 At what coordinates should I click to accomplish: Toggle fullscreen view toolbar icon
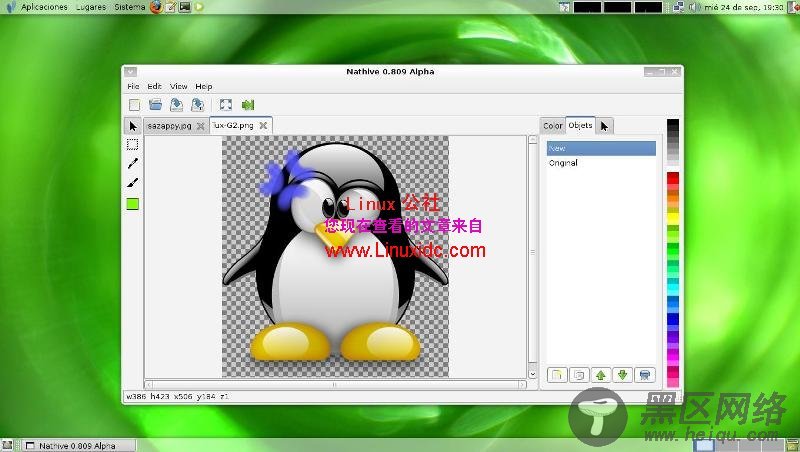point(226,105)
